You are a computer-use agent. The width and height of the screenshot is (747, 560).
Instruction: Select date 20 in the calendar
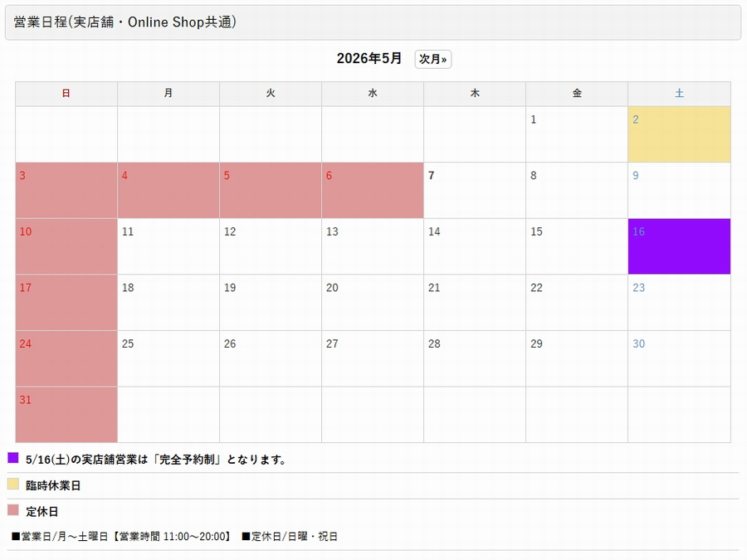[x=373, y=302]
